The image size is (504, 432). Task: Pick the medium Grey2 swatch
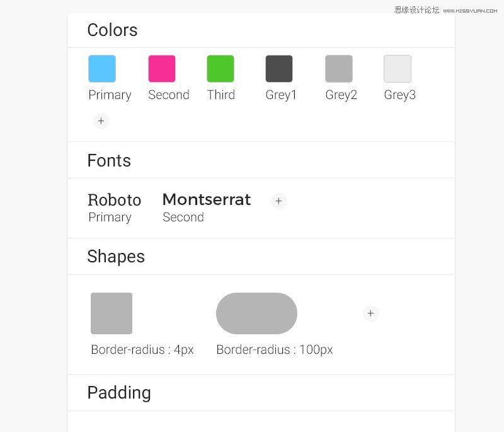tap(339, 69)
